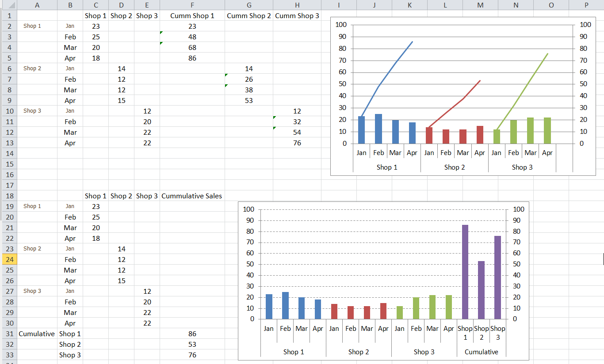Screen dimensions: 604x364
Task: Select cell G9 containing 53
Action: pos(248,101)
